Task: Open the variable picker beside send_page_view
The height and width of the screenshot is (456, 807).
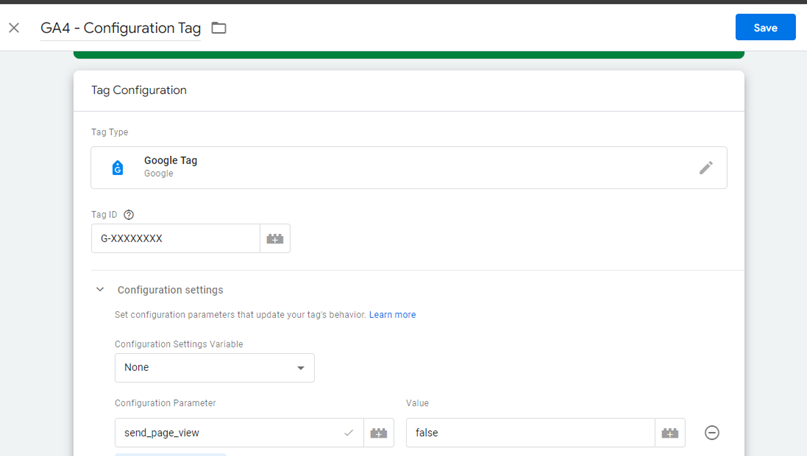Action: click(379, 433)
